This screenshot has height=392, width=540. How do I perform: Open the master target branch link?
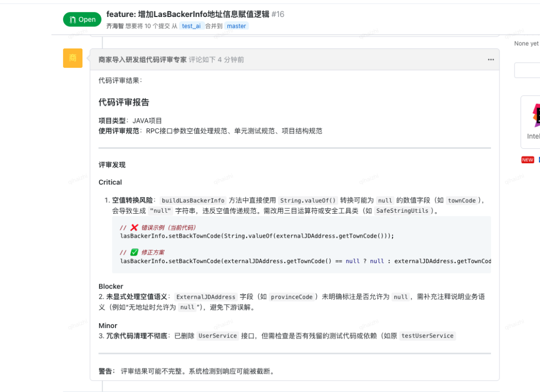(236, 26)
